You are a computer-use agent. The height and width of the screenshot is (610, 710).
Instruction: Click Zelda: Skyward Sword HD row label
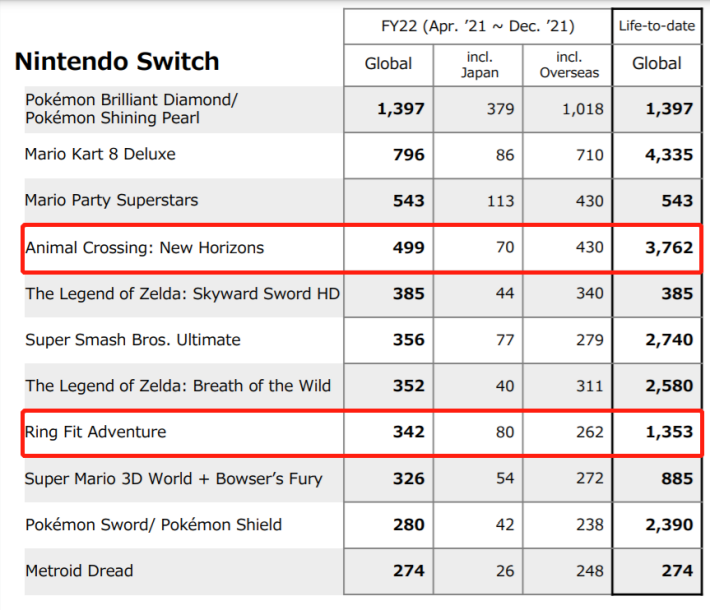tap(182, 294)
